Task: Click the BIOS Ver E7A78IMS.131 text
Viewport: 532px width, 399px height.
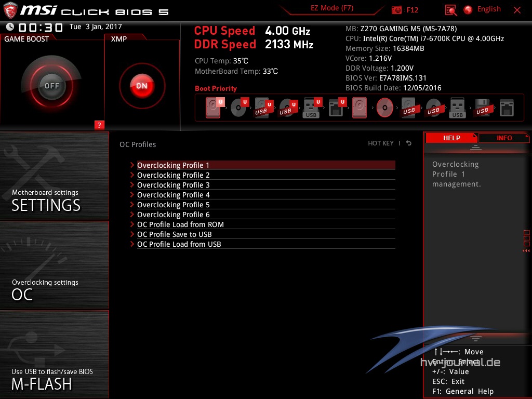Action: pos(386,78)
